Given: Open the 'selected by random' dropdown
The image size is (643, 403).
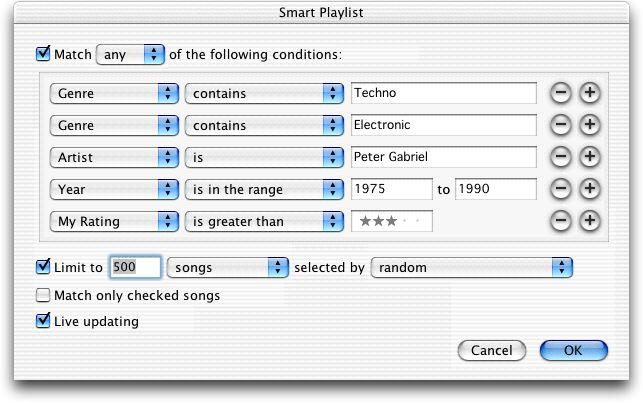Looking at the screenshot, I should (x=472, y=268).
